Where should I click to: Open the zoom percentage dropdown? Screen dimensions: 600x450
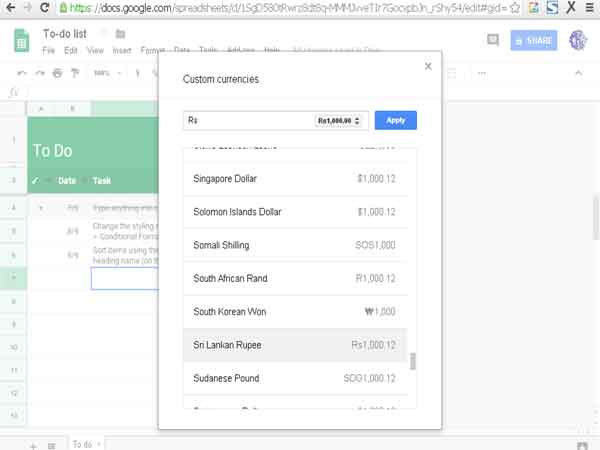[108, 73]
